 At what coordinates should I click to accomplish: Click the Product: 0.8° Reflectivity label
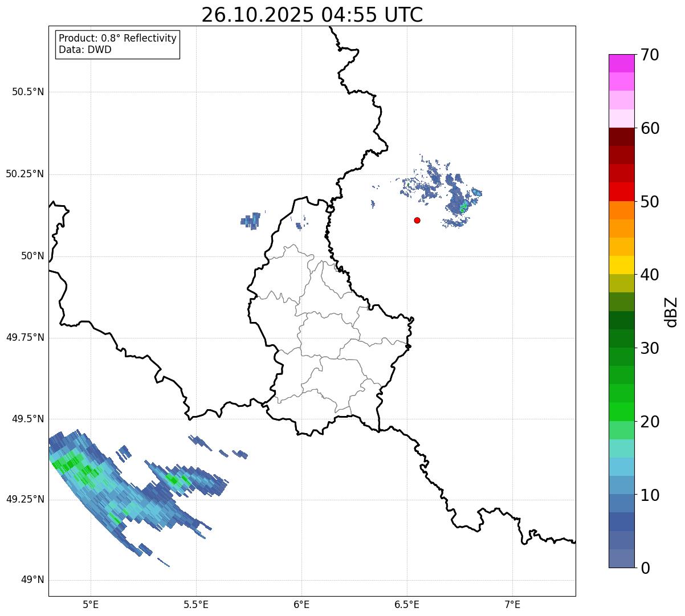[x=118, y=38]
